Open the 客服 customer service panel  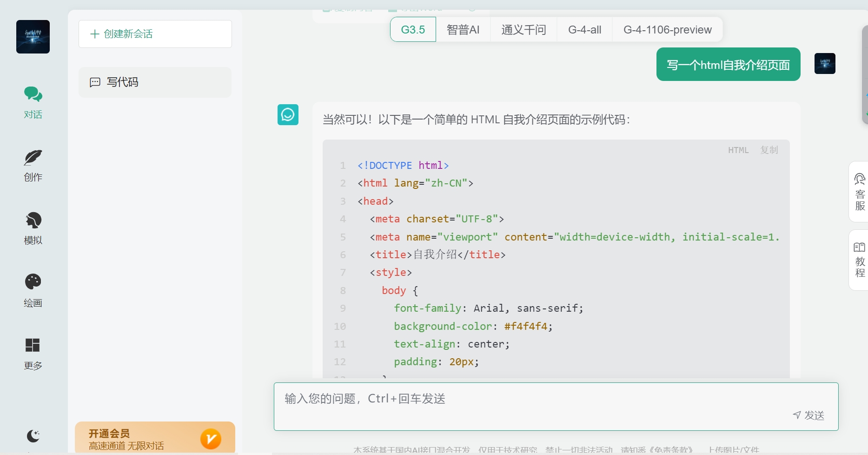[860, 192]
